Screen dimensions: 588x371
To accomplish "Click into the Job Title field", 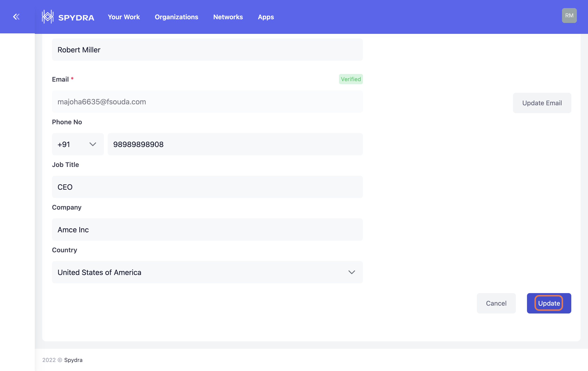I will [207, 187].
